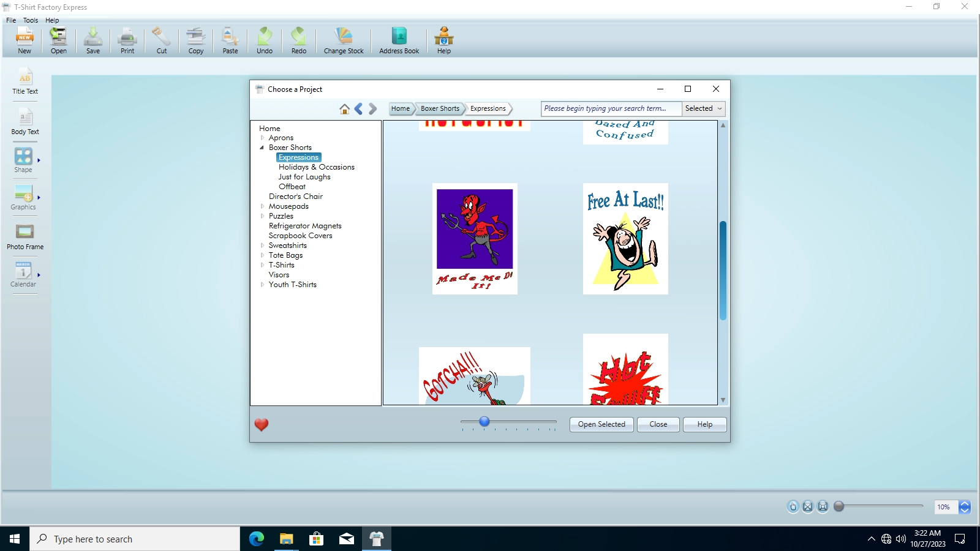
Task: Click the dialog's vertical scrollbar thumb
Action: pyautogui.click(x=723, y=271)
